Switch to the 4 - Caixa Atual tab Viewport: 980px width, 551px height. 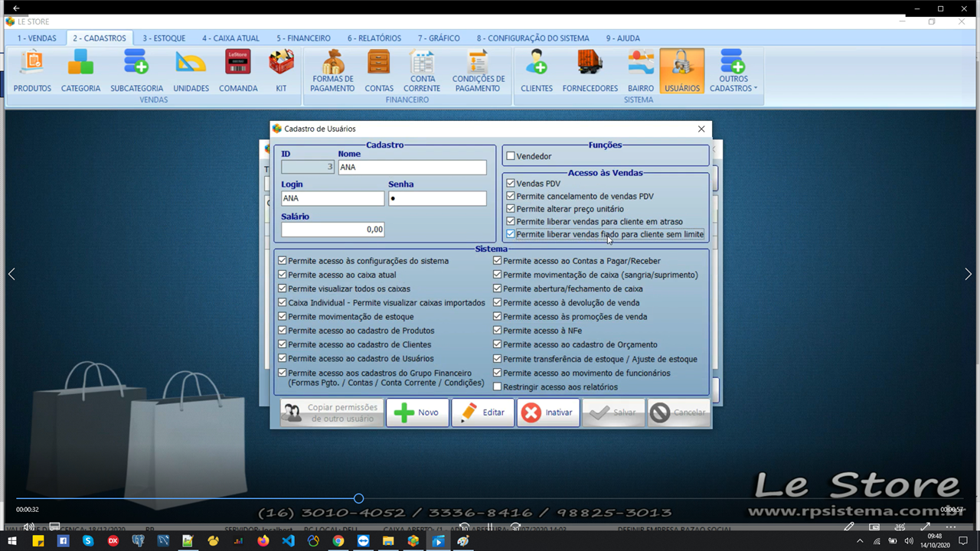point(230,38)
